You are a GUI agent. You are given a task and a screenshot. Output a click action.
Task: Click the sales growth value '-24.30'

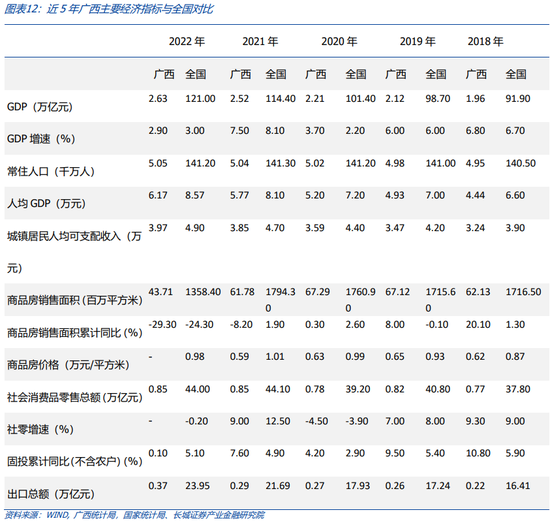[199, 324]
